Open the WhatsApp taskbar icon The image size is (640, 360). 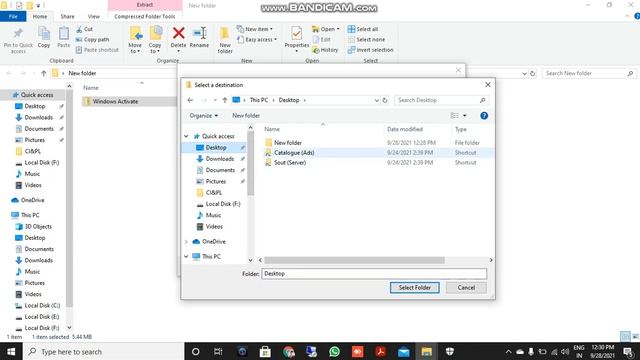pos(334,351)
